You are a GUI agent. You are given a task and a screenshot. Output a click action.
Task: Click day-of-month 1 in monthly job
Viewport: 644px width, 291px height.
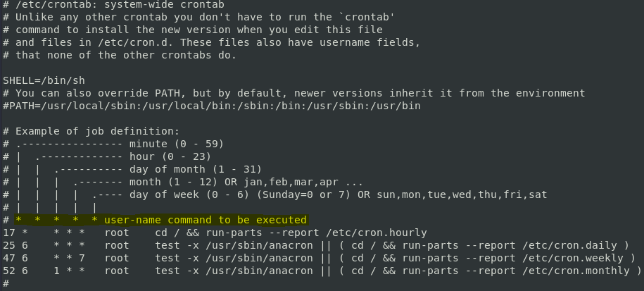point(57,271)
